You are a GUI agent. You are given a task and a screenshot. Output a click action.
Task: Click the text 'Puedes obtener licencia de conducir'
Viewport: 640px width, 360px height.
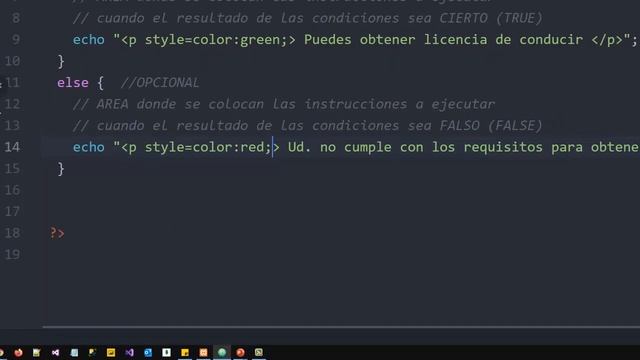(x=443, y=40)
